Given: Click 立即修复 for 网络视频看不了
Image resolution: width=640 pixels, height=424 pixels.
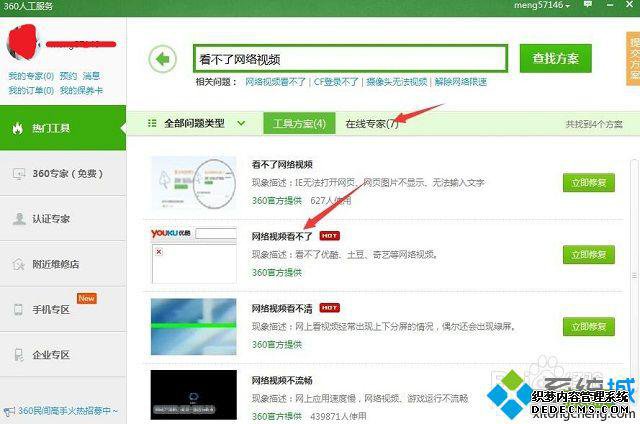Looking at the screenshot, I should point(589,255).
